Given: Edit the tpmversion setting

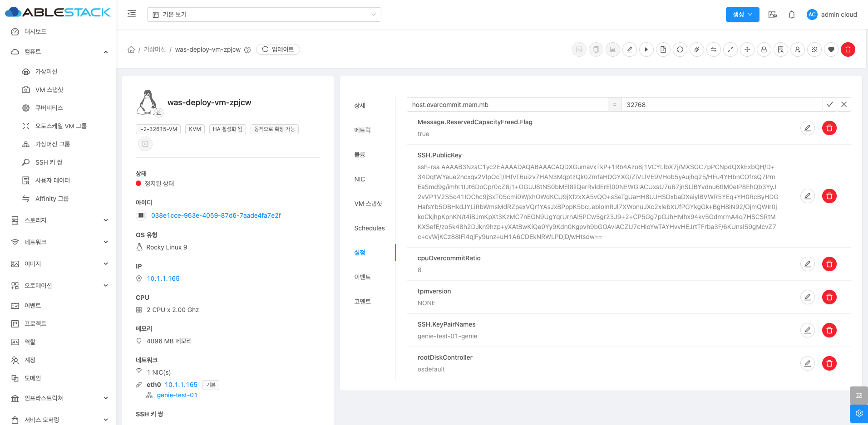Looking at the screenshot, I should pos(807,297).
